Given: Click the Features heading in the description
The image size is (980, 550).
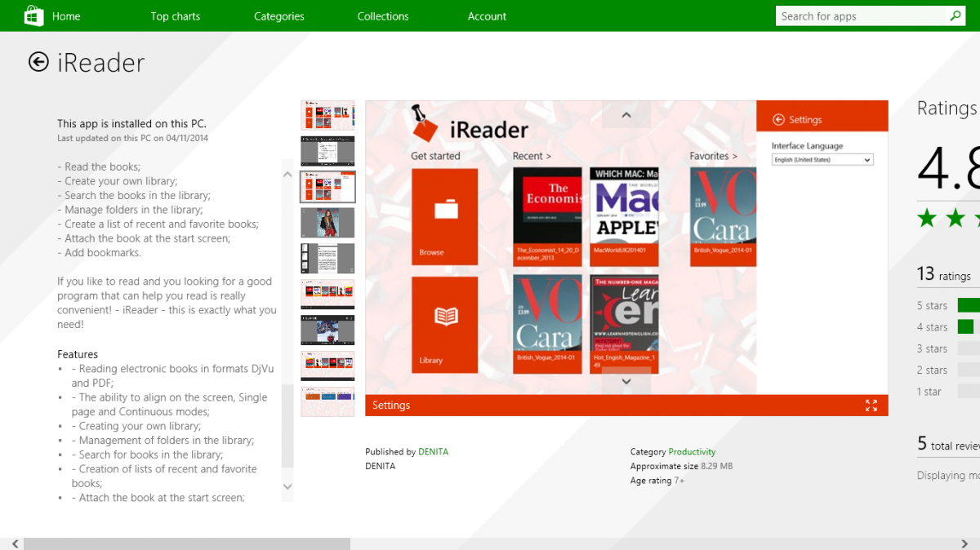Looking at the screenshot, I should pos(78,354).
